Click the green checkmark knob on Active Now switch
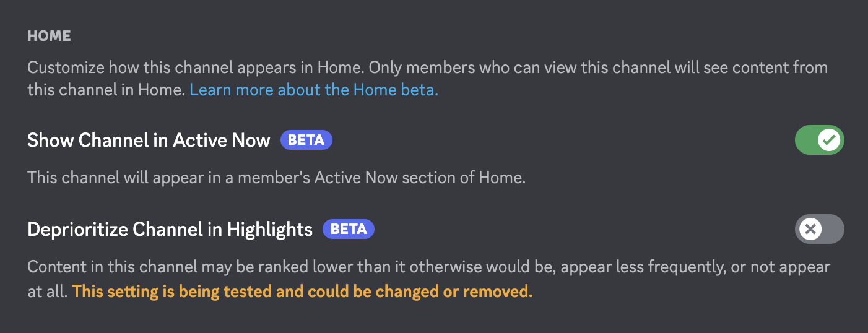The width and height of the screenshot is (868, 333). click(x=829, y=140)
